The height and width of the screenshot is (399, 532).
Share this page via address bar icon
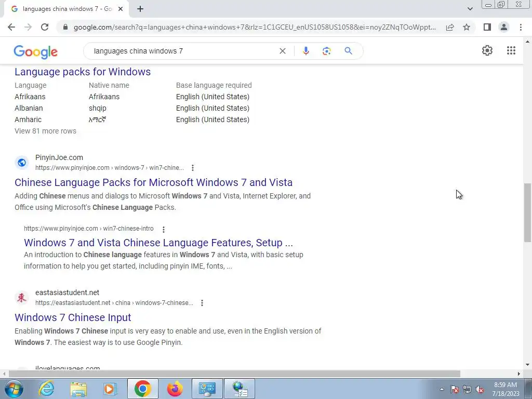coord(450,27)
